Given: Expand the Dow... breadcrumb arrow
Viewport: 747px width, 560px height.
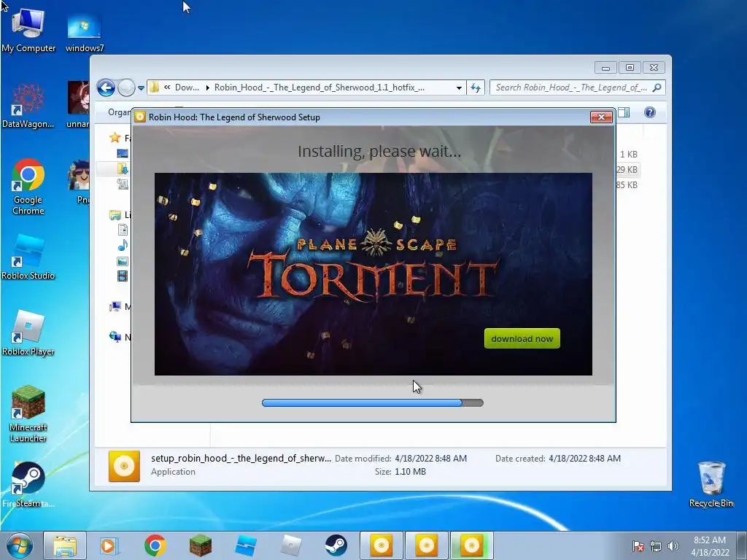Looking at the screenshot, I should [208, 87].
